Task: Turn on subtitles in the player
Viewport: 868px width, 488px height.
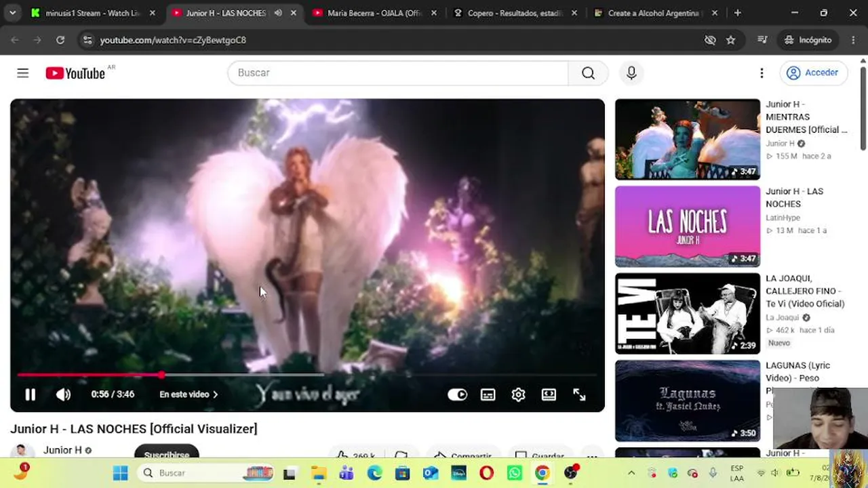Action: (488, 394)
